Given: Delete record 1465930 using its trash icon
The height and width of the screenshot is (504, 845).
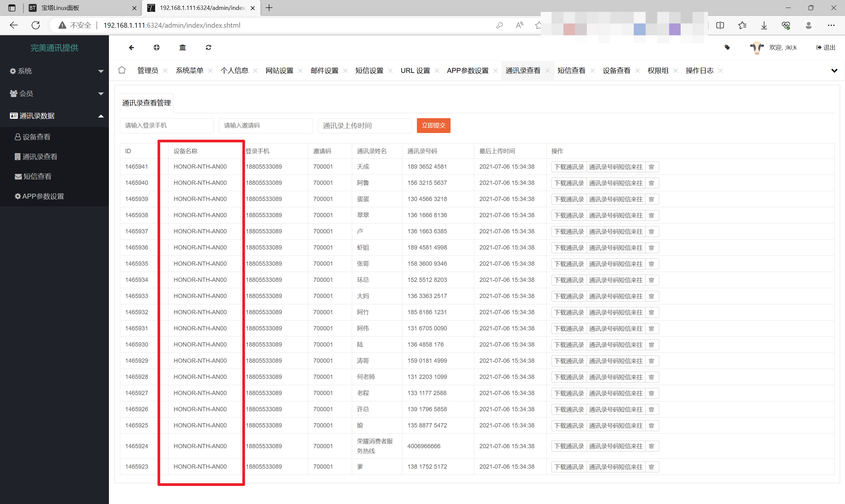Looking at the screenshot, I should click(x=652, y=345).
